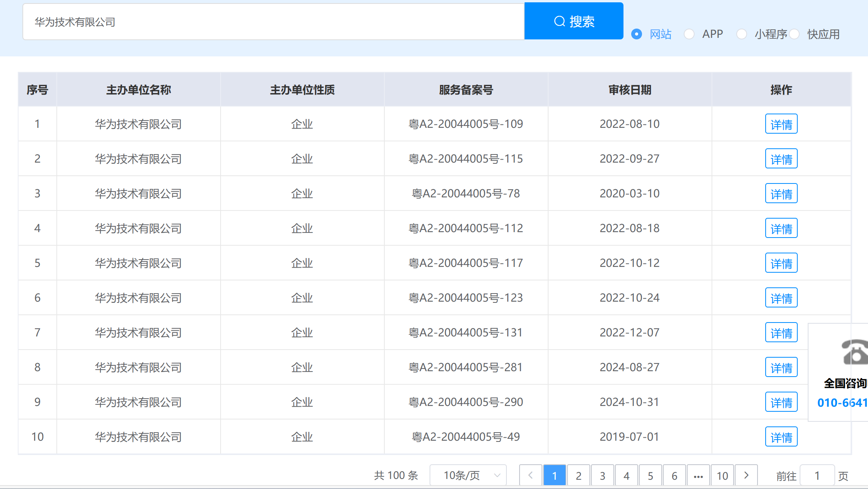The image size is (868, 489).
Task: Click the previous page arrow icon
Action: tap(531, 475)
